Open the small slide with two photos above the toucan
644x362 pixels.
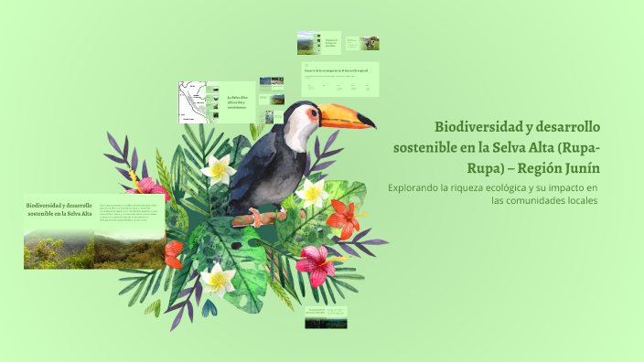272,84
